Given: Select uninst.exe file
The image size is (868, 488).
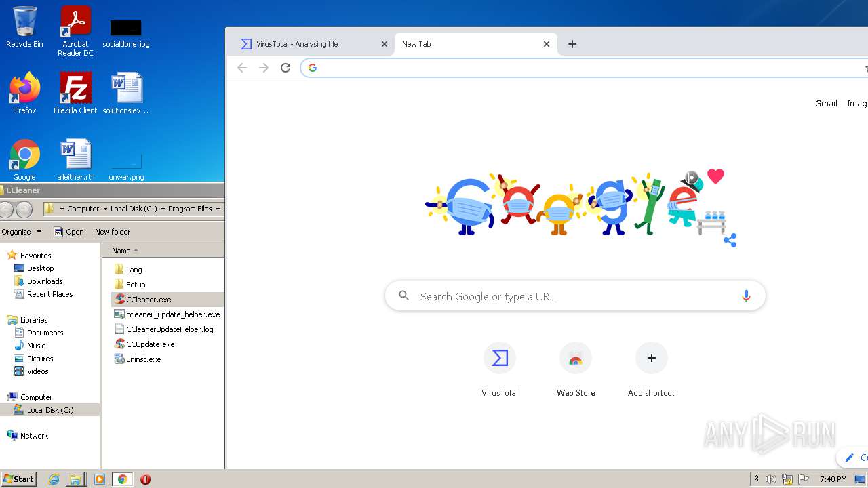Looking at the screenshot, I should 138,359.
